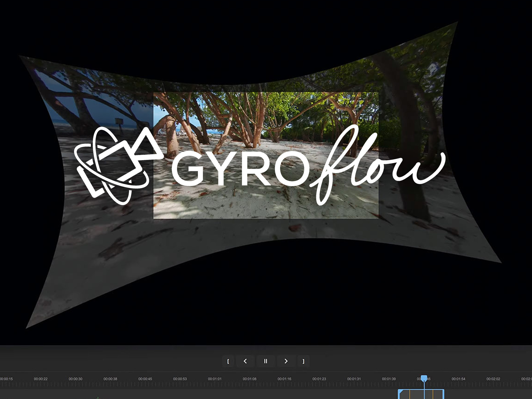Click the 00:02:02 timeline label
The height and width of the screenshot is (399, 532).
click(x=493, y=379)
